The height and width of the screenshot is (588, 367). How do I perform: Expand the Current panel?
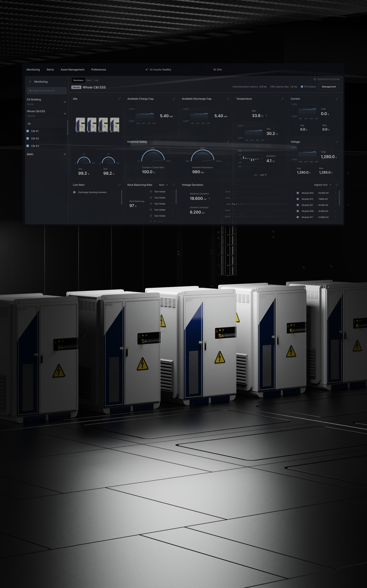[x=337, y=99]
